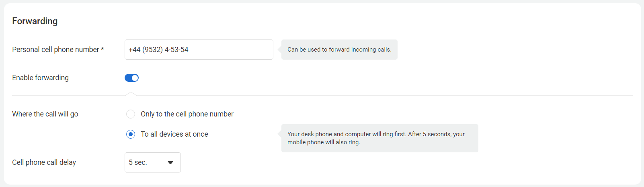The height and width of the screenshot is (187, 644).
Task: Click the small caret notch below the forwarding toggle
Action: pos(131,94)
